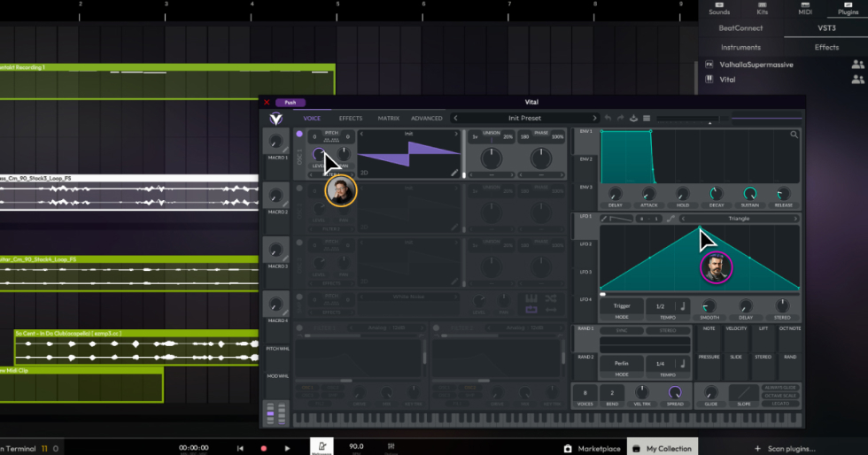Screen dimensions: 868x455
Task: Open the Macro 1 edit pencil
Action: click(x=285, y=150)
